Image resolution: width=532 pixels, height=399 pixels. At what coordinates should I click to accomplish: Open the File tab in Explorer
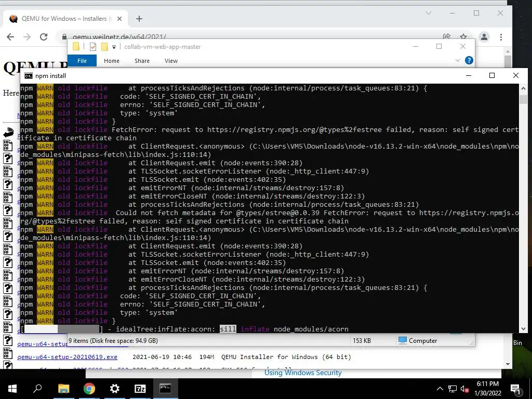[82, 61]
